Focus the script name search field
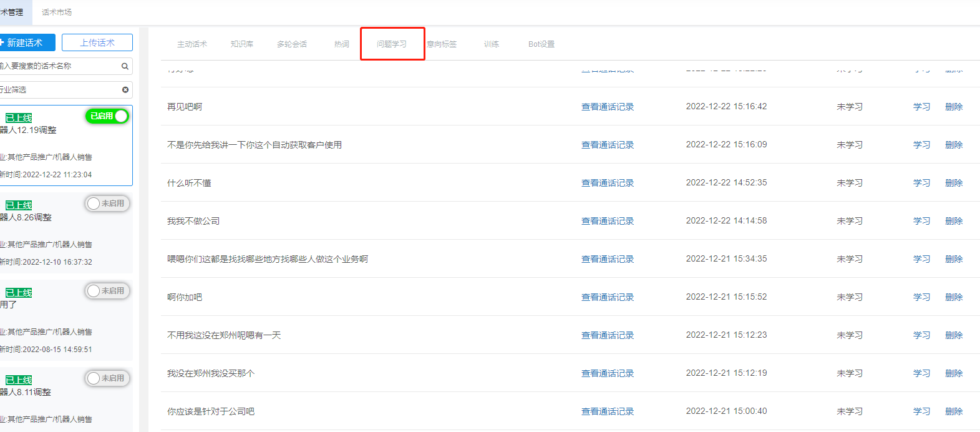The height and width of the screenshot is (432, 980). (66, 66)
